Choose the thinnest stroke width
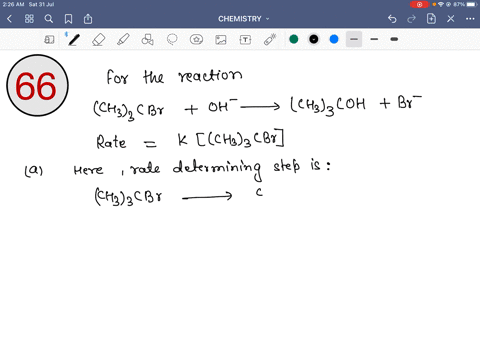Screen dimensions: 480x360 point(354,39)
